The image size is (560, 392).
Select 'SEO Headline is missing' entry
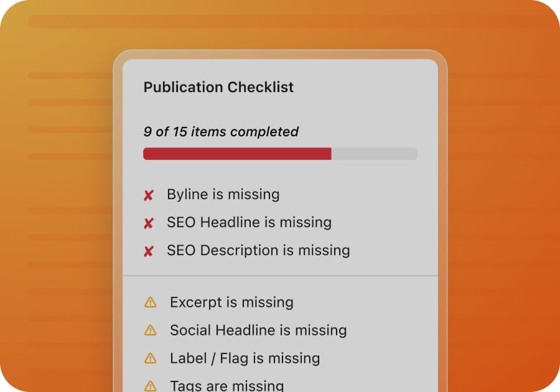[249, 222]
